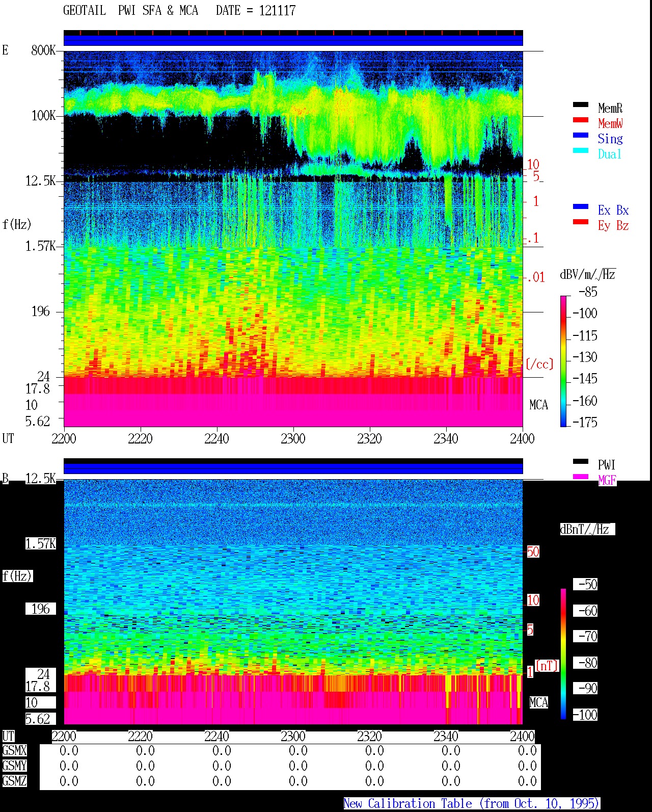Click the red Ey Bz legend swatch

pyautogui.click(x=581, y=222)
